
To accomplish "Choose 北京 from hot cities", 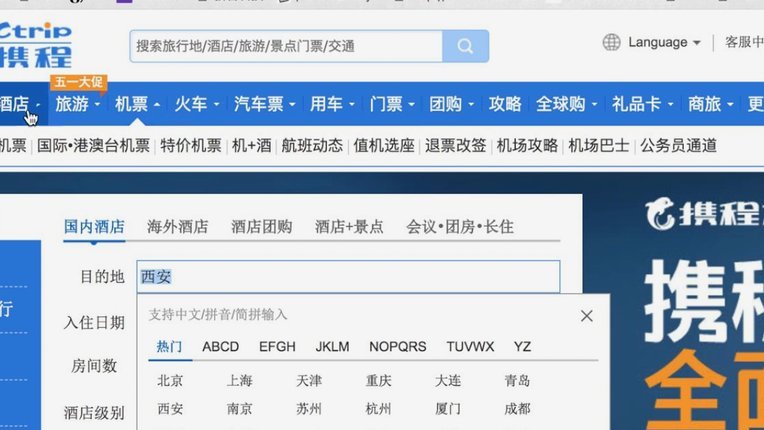I will [170, 380].
